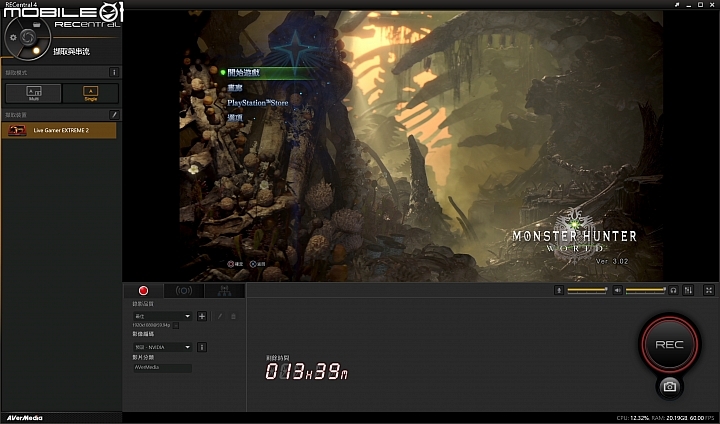Toggle headphone monitoring
The width and height of the screenshot is (720, 424).
(673, 290)
